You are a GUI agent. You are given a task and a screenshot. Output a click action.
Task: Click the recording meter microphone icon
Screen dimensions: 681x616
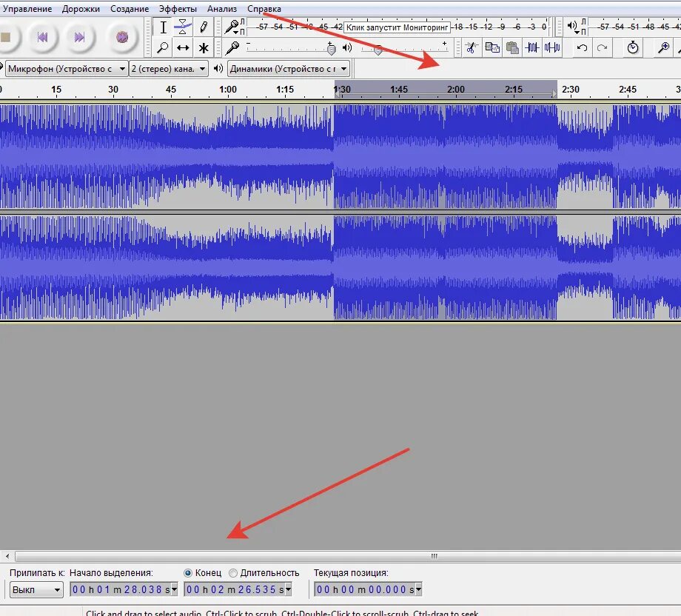pyautogui.click(x=231, y=27)
